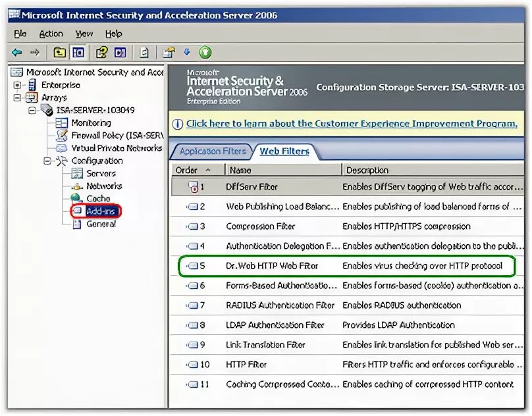Switch to the Application Filters tab
532x416 pixels.
(213, 151)
